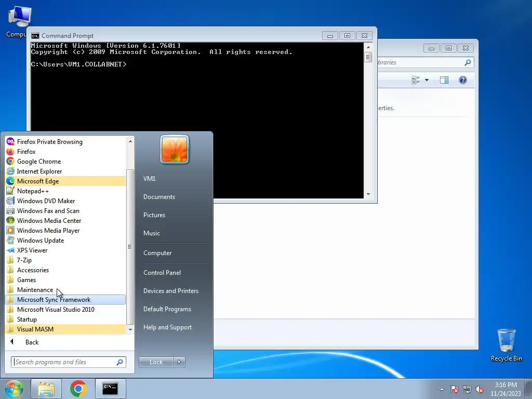This screenshot has height=399, width=532.
Task: Expand the Accessories folder
Action: tap(65, 270)
